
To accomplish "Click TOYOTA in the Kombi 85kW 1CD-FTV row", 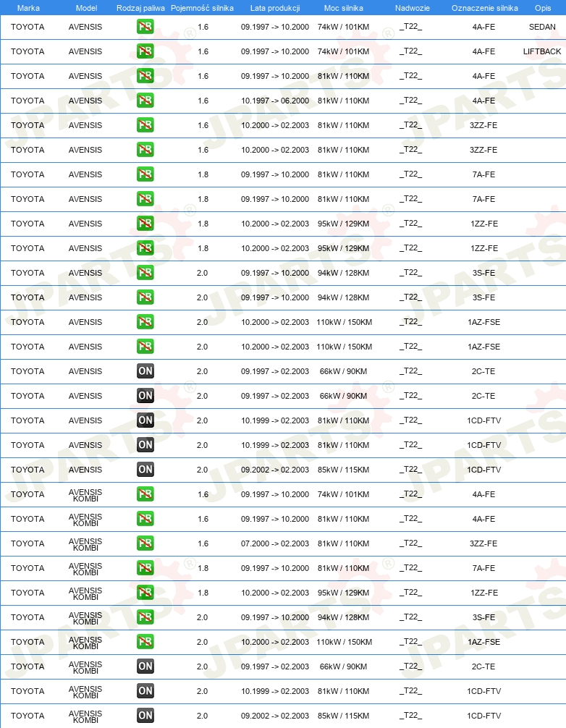I will [x=28, y=716].
